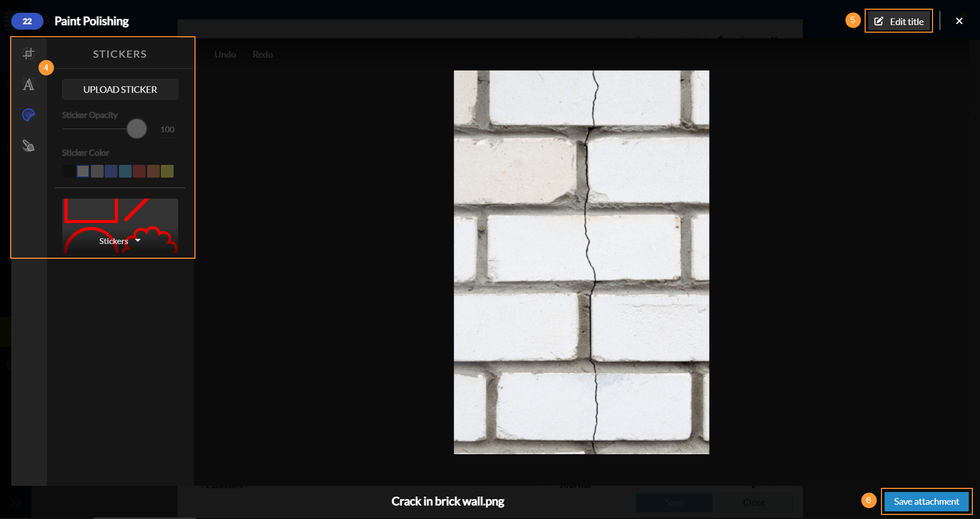Select the teal sticker color swatch
This screenshot has width=980, height=519.
tap(125, 171)
